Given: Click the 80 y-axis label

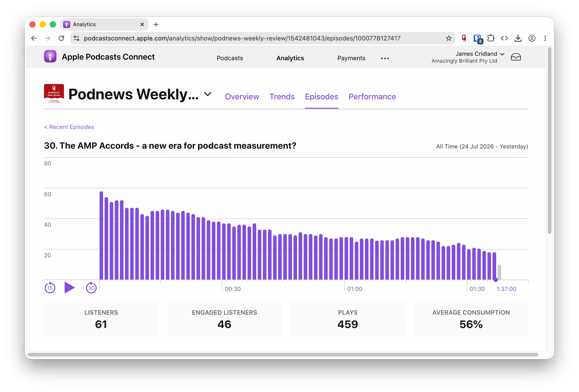Looking at the screenshot, I should [47, 164].
